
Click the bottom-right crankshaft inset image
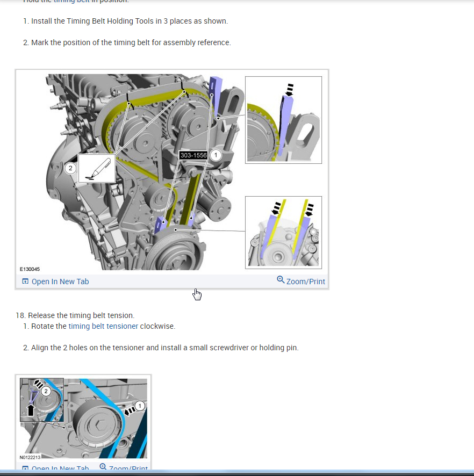click(283, 232)
